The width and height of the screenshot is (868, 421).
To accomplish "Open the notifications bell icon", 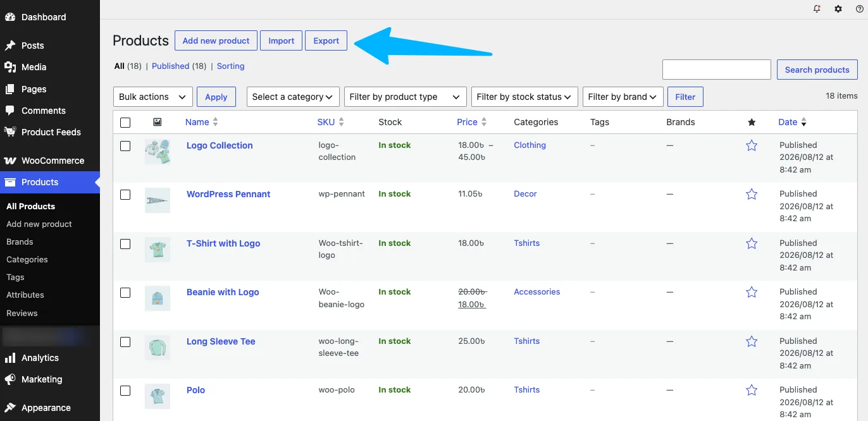I will pos(817,9).
